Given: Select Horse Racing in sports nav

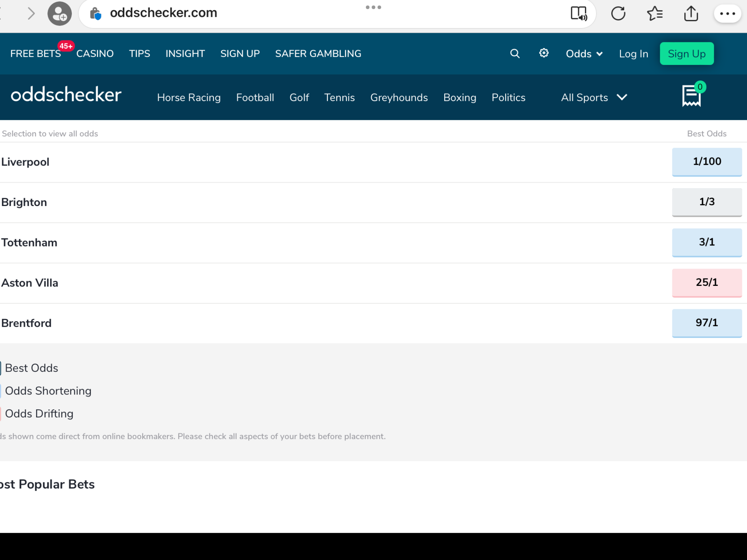Looking at the screenshot, I should [189, 98].
